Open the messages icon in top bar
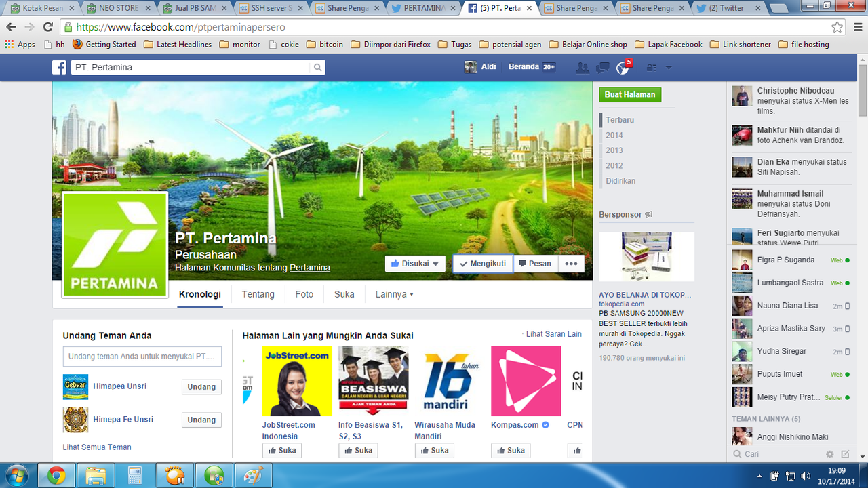This screenshot has width=868, height=488. point(602,68)
